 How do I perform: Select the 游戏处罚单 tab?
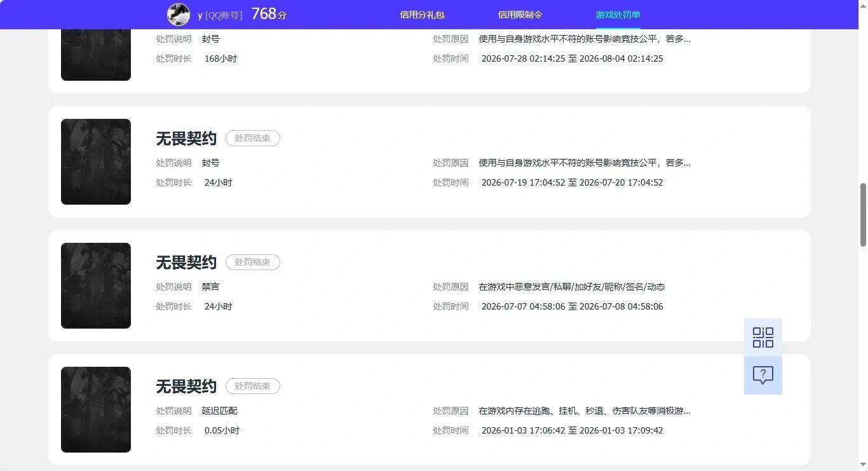tap(618, 15)
